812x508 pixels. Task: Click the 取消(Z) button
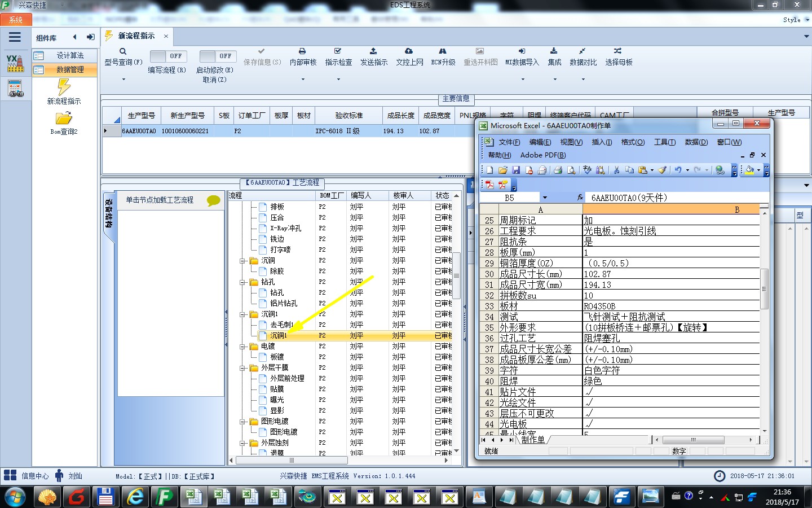tap(214, 80)
